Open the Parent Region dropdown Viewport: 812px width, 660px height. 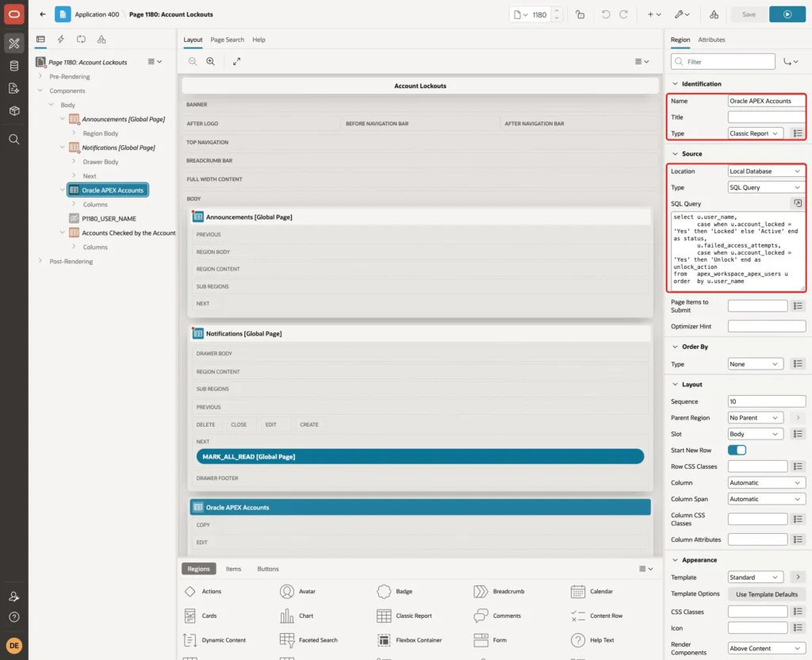(755, 417)
